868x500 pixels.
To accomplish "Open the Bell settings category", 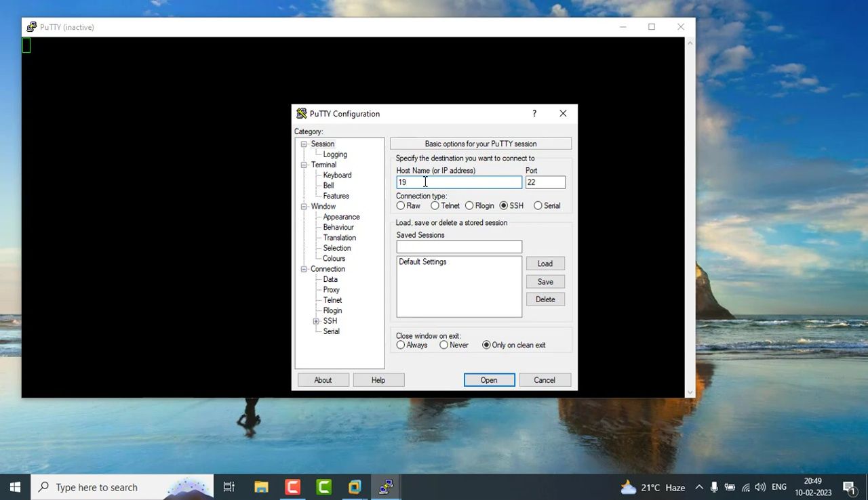I will [x=328, y=186].
